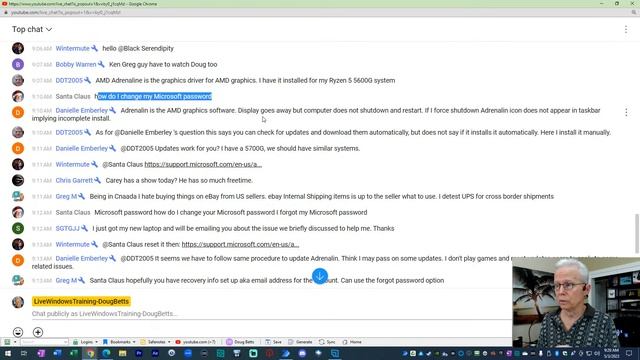Open Wintermute's first support.microsoft.com link
The width and height of the screenshot is (640, 360).
pyautogui.click(x=203, y=164)
